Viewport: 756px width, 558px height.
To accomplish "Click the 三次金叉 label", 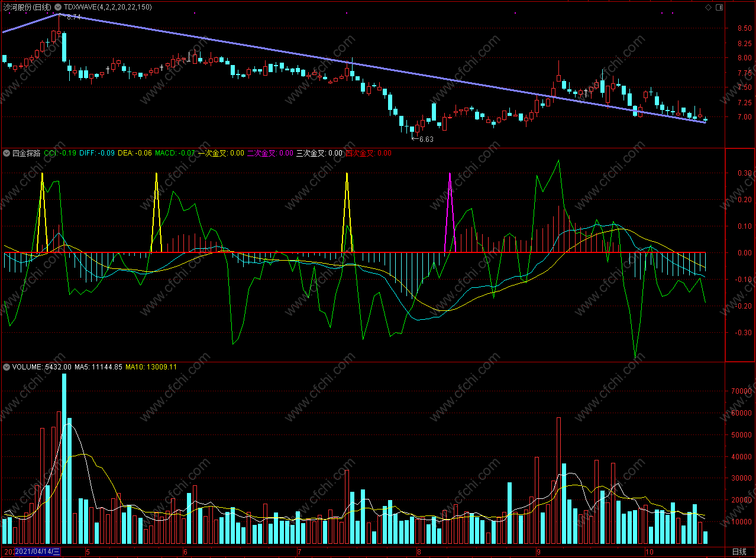I will (x=311, y=153).
